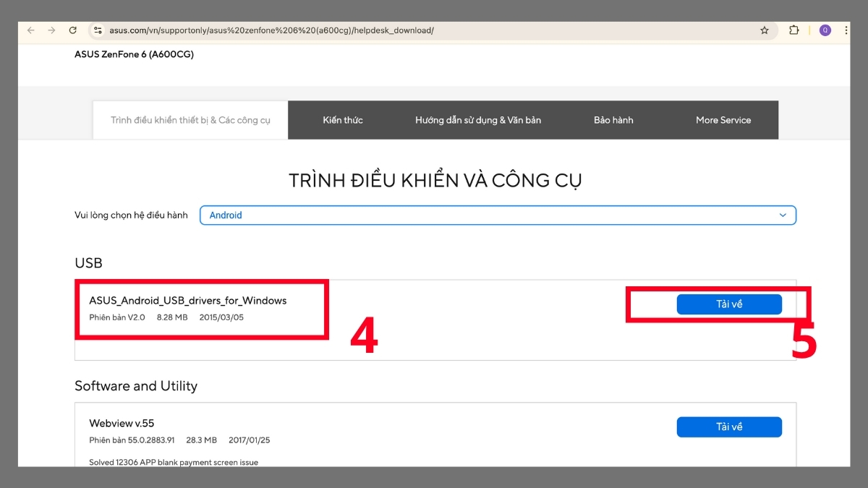Viewport: 868px width, 488px height.
Task: Click the 2015/03/05 release date
Action: 221,317
